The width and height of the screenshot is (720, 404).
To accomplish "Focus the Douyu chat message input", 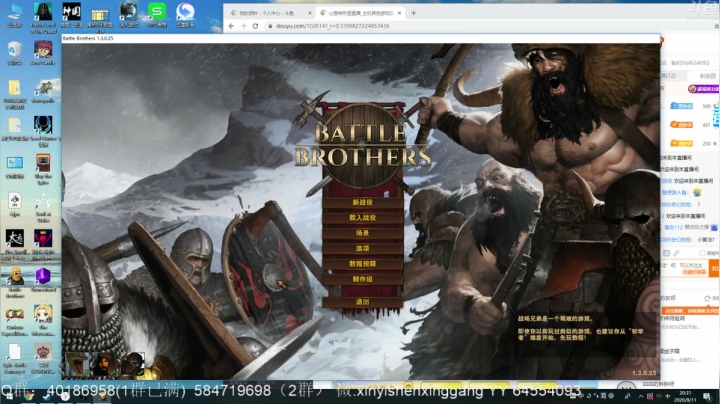I will tap(684, 269).
